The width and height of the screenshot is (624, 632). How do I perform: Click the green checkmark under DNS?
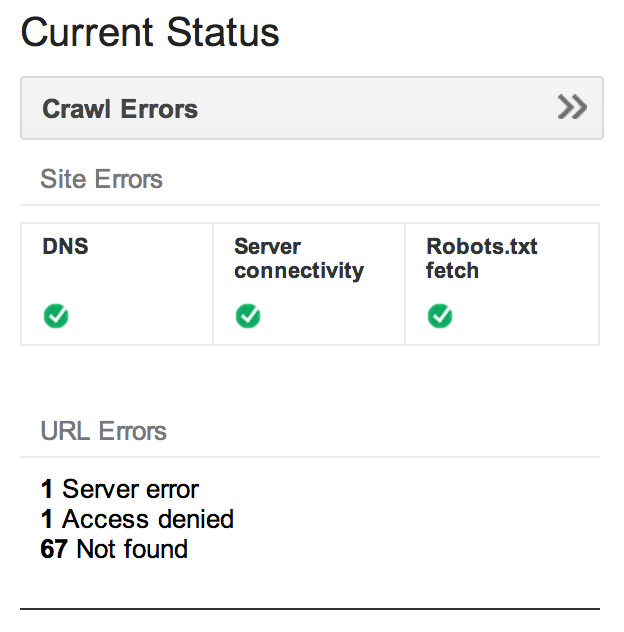[56, 316]
